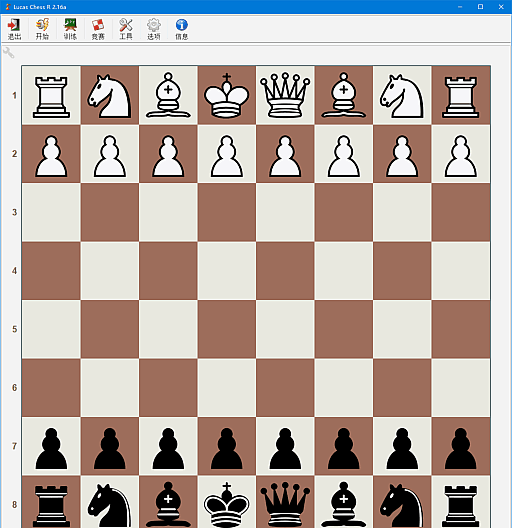Select the black knight on the king's side
The image size is (512, 528).
tap(109, 505)
